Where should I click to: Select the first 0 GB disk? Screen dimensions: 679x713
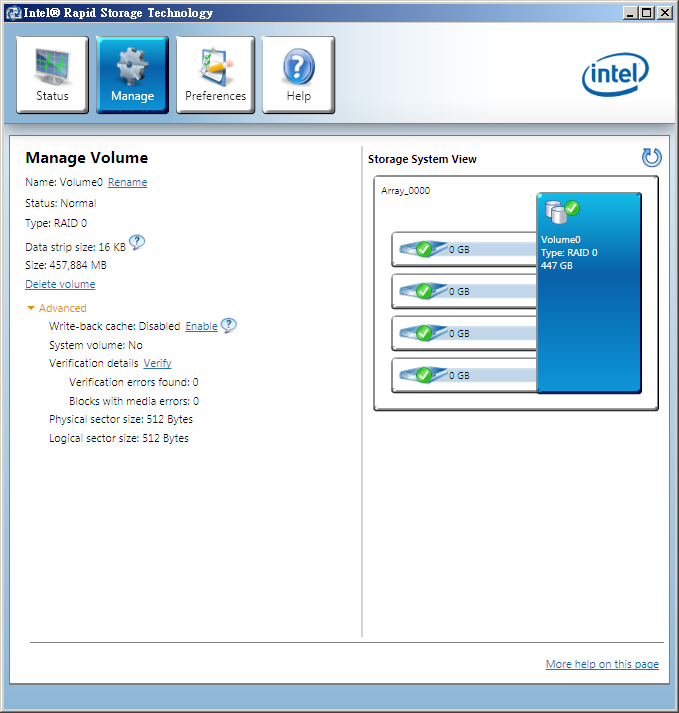[464, 249]
